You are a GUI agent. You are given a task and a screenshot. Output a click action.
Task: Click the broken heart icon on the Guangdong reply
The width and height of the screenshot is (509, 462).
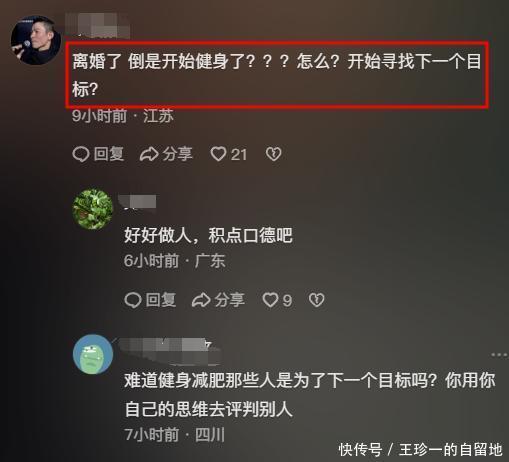pyautogui.click(x=316, y=300)
